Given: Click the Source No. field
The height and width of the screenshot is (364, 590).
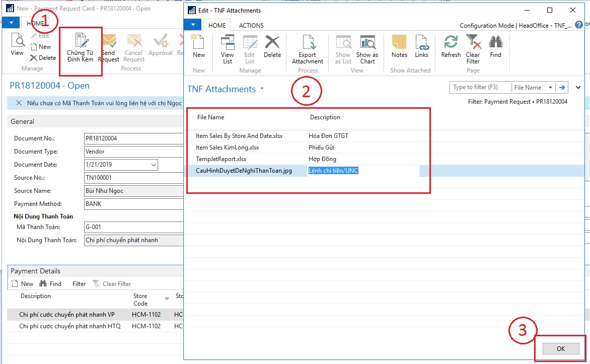Looking at the screenshot, I should click(133, 178).
